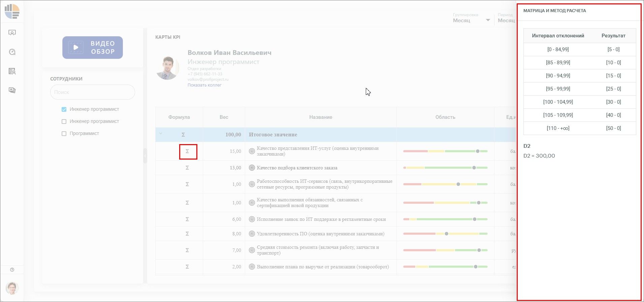This screenshot has height=302, width=644.
Task: Check the second Инженер программист checkbox
Action: pyautogui.click(x=64, y=122)
